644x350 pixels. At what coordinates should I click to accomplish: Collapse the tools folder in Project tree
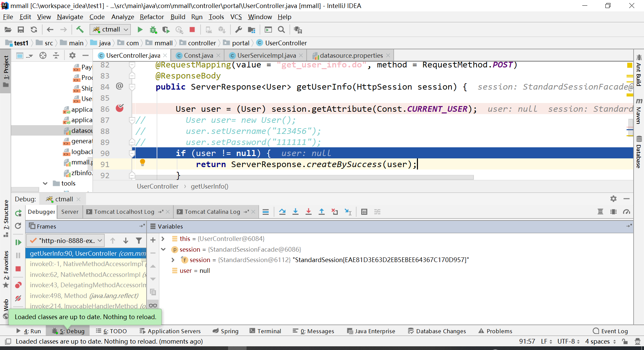[x=45, y=183]
